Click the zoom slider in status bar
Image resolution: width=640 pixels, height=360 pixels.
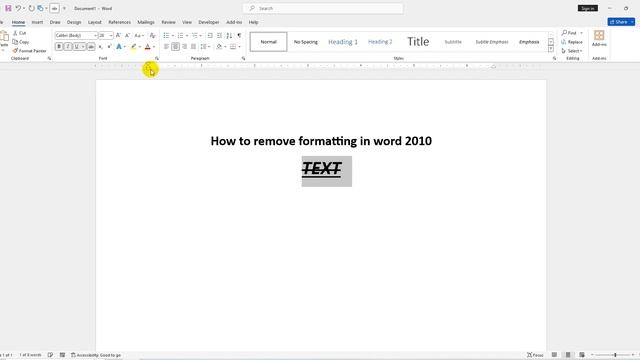click(613, 355)
